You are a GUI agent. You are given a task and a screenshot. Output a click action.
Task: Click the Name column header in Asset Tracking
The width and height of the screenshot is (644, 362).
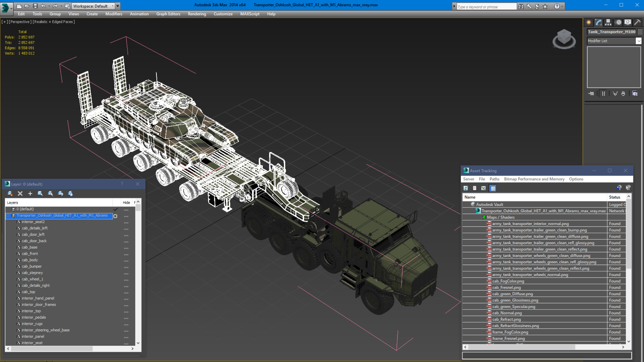coord(534,197)
